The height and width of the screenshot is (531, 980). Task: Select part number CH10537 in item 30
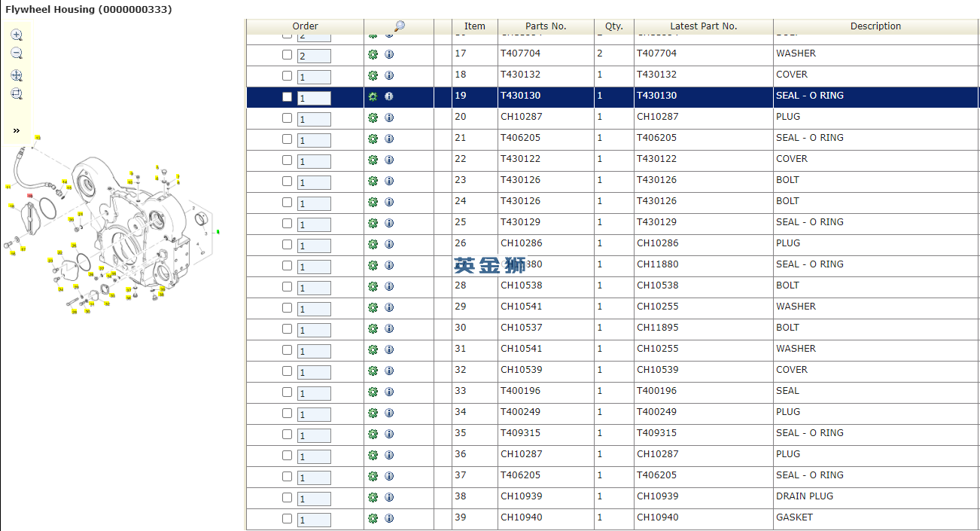[522, 328]
